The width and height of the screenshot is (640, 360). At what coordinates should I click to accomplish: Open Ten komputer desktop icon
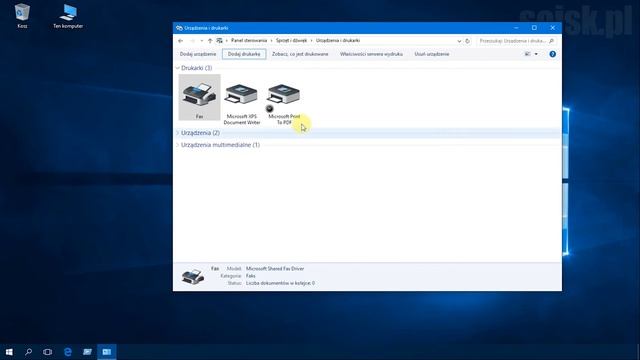[68, 16]
